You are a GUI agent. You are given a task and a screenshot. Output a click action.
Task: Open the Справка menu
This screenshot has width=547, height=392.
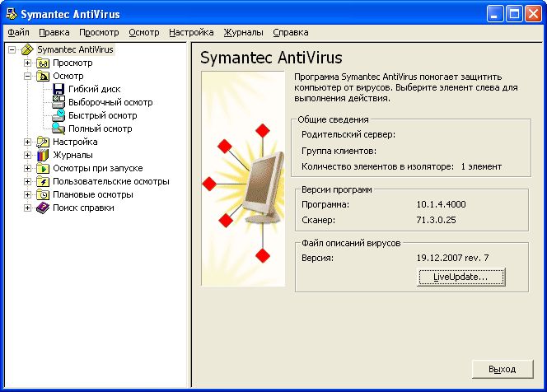[x=290, y=32]
